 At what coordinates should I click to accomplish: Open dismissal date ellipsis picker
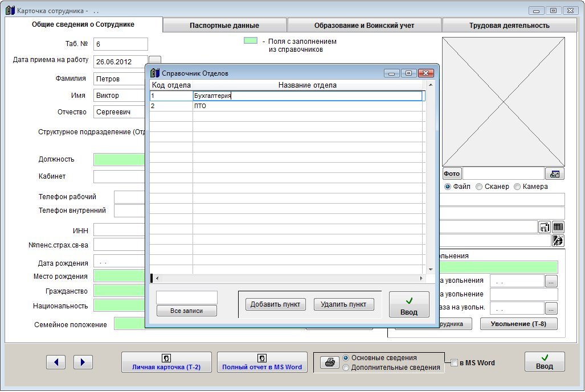(x=551, y=281)
